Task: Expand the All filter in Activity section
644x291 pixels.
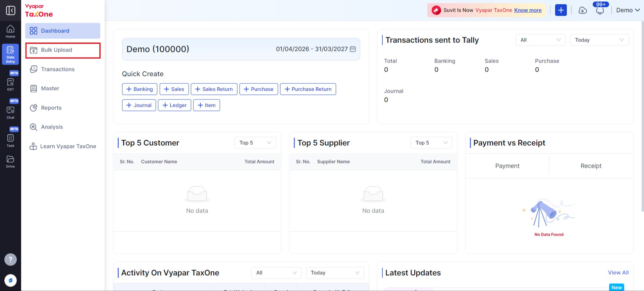Action: (x=276, y=273)
